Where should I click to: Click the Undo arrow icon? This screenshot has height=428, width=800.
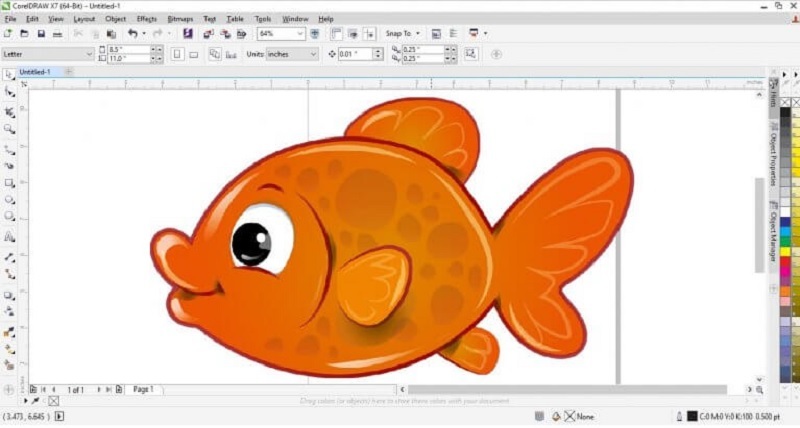tap(133, 34)
